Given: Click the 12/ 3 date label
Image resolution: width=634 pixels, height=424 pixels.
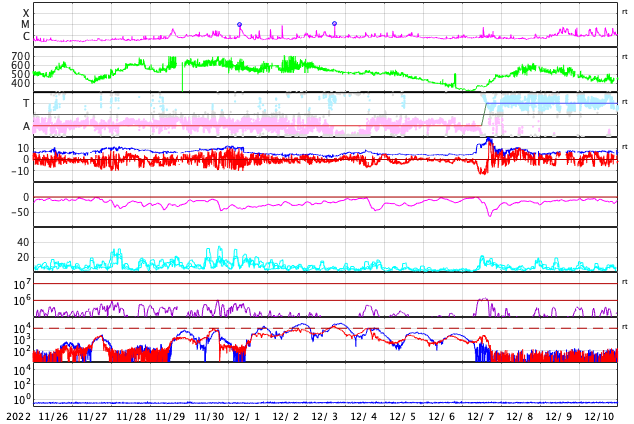Looking at the screenshot, I should coord(325,416).
